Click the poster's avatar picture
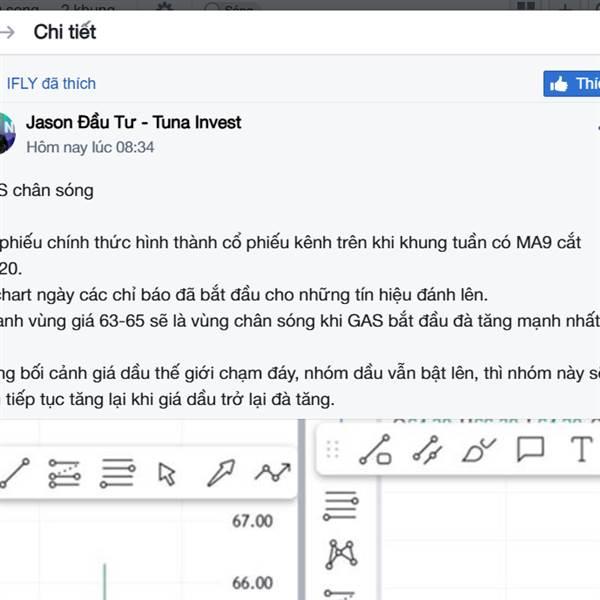 click(x=7, y=133)
